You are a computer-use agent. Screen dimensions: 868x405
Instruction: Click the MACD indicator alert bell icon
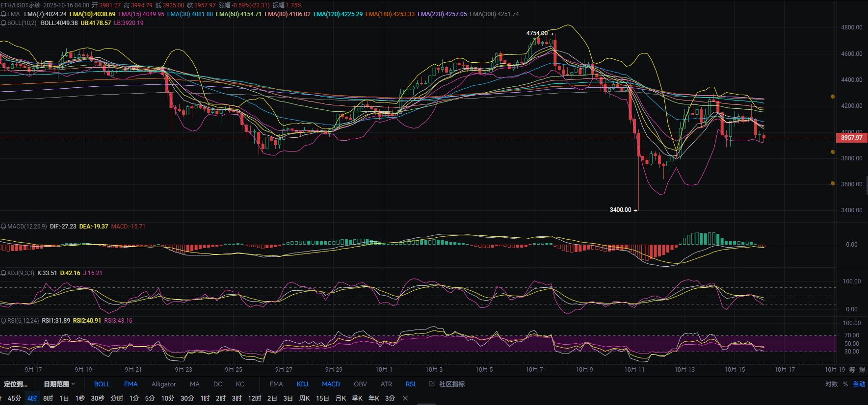click(3, 227)
